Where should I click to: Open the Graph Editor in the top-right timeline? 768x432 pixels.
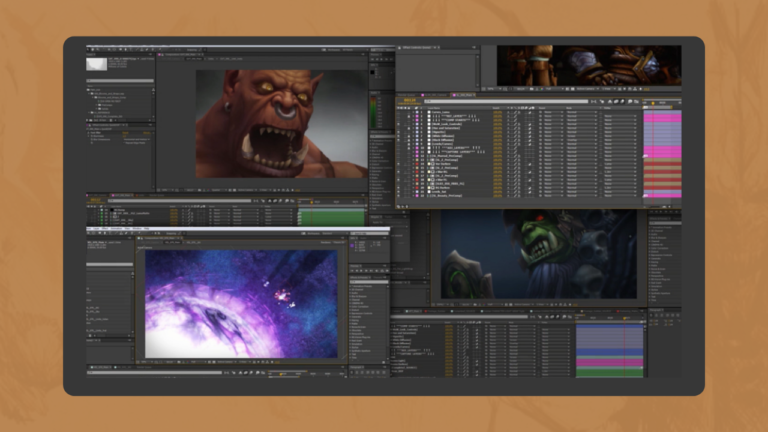[x=636, y=101]
